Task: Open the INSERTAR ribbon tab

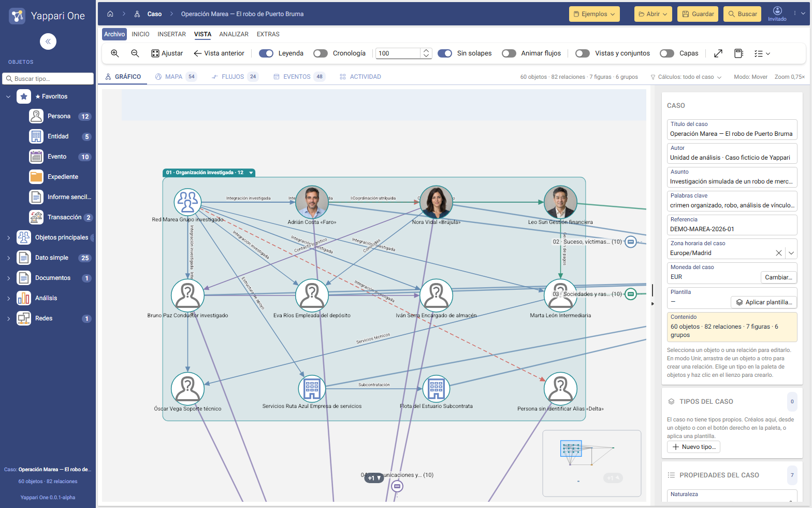Action: coord(171,34)
